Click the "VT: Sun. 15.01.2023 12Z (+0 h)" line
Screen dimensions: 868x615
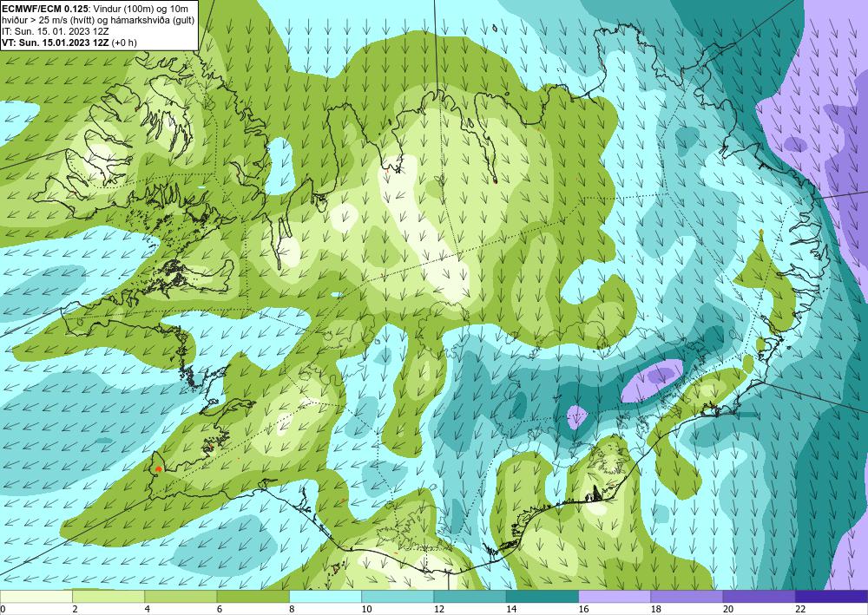tap(69, 42)
